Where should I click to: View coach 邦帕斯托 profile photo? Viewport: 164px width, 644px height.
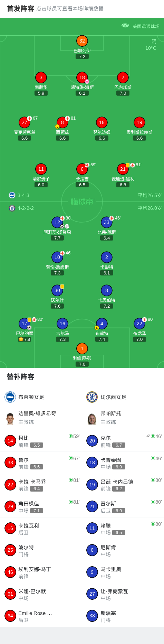(x=92, y=418)
